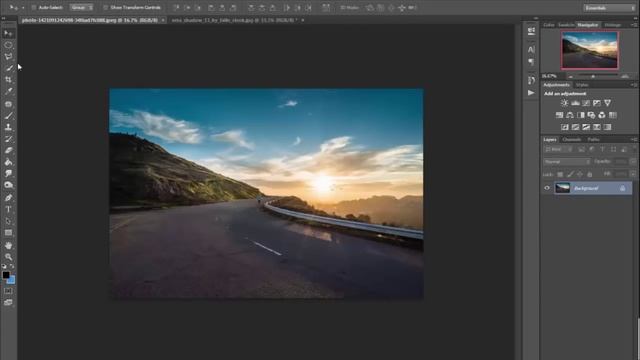The image size is (640, 360).
Task: Select the Move tool
Action: (x=8, y=33)
